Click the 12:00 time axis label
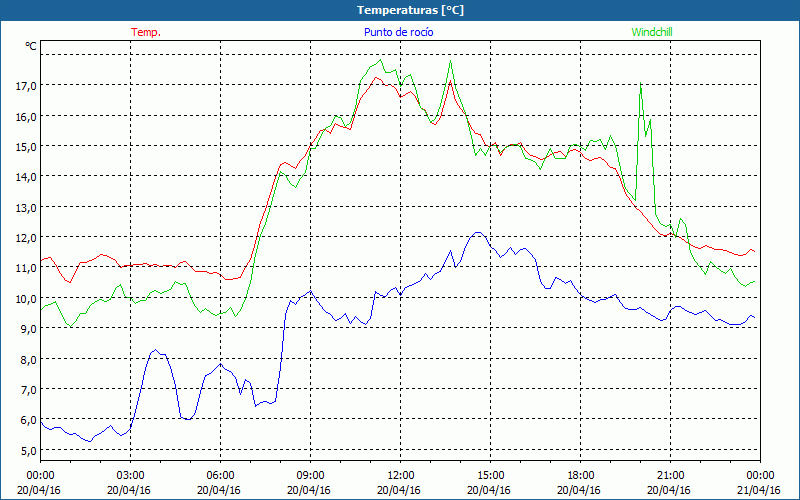800x500 pixels. tap(401, 476)
